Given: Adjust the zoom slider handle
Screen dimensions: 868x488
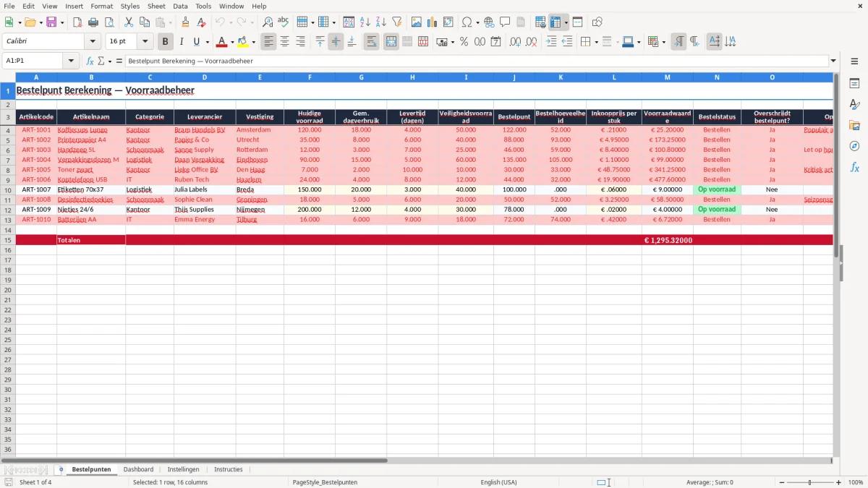Looking at the screenshot, I should 810,482.
